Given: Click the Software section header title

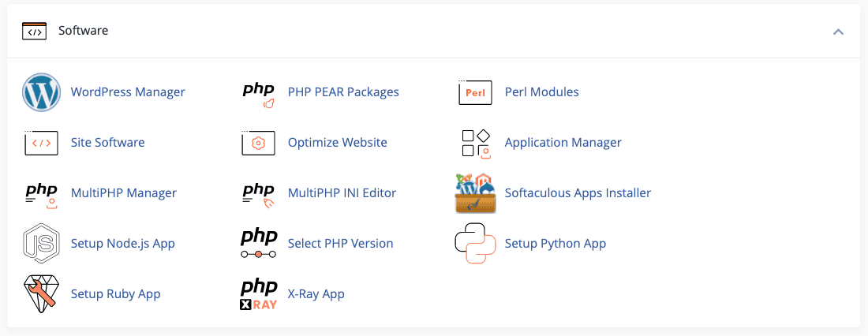Looking at the screenshot, I should (83, 31).
